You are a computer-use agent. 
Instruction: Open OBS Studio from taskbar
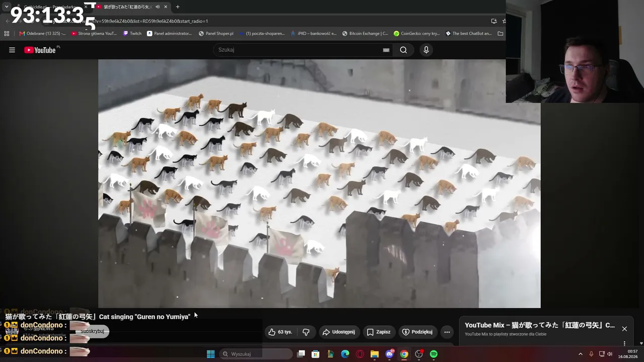coord(419,354)
